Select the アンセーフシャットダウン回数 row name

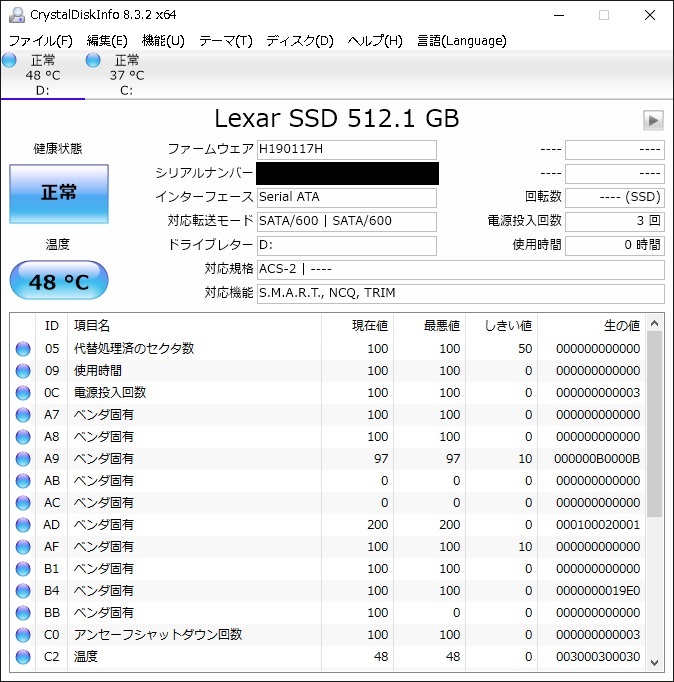pyautogui.click(x=158, y=635)
